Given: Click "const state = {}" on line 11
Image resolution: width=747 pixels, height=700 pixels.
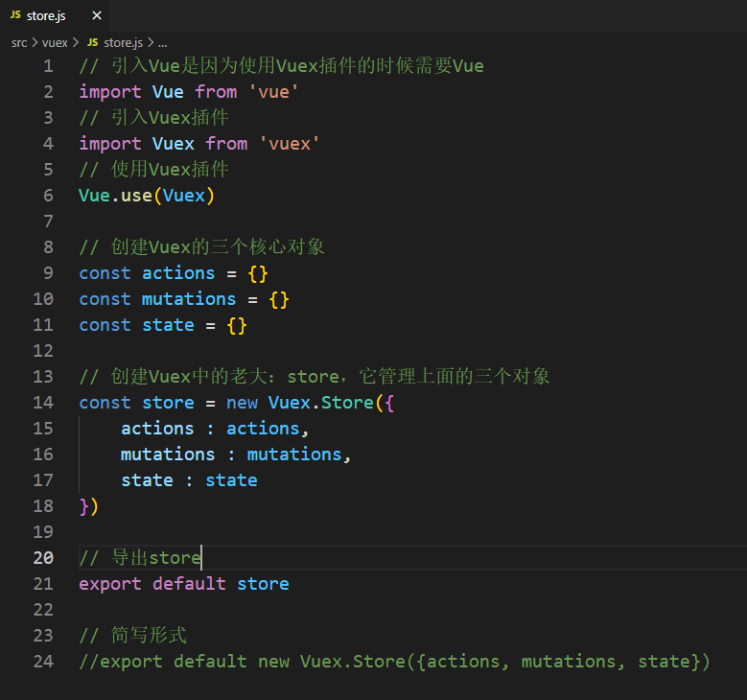Looking at the screenshot, I should tap(163, 325).
